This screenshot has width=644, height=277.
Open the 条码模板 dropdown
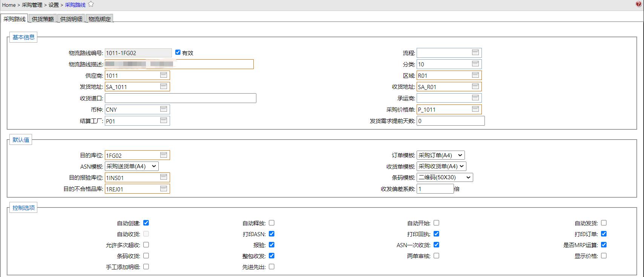pyautogui.click(x=445, y=177)
